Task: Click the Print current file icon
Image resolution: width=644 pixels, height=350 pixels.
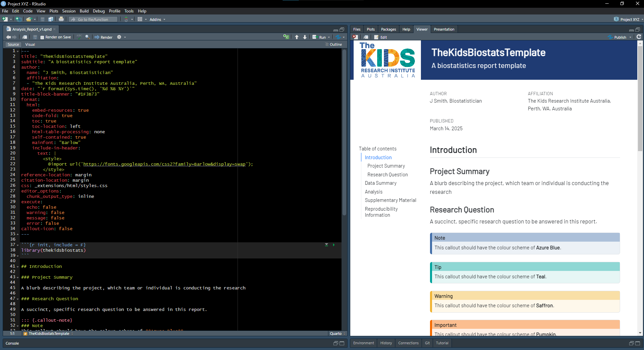Action: coord(61,19)
